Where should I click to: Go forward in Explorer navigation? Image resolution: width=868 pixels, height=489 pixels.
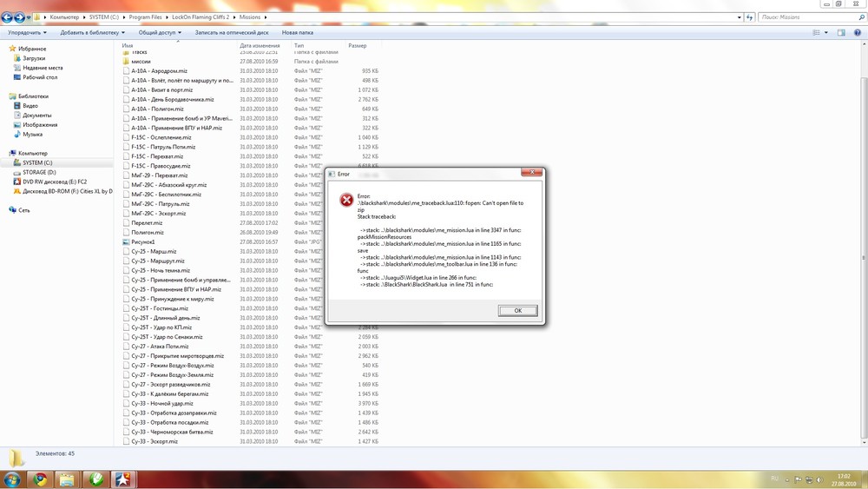pyautogui.click(x=19, y=17)
